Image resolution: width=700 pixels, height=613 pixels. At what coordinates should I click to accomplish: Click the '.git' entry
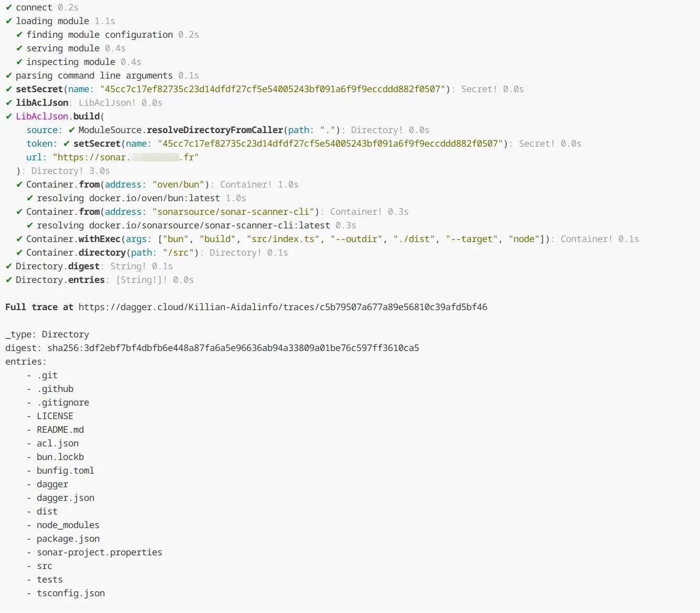[x=47, y=375]
